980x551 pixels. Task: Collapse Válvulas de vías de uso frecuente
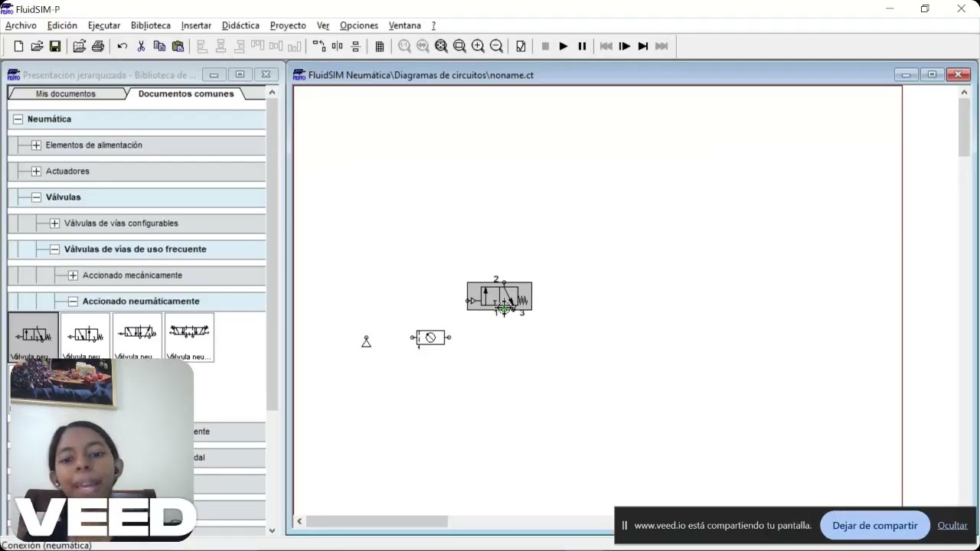pos(54,249)
